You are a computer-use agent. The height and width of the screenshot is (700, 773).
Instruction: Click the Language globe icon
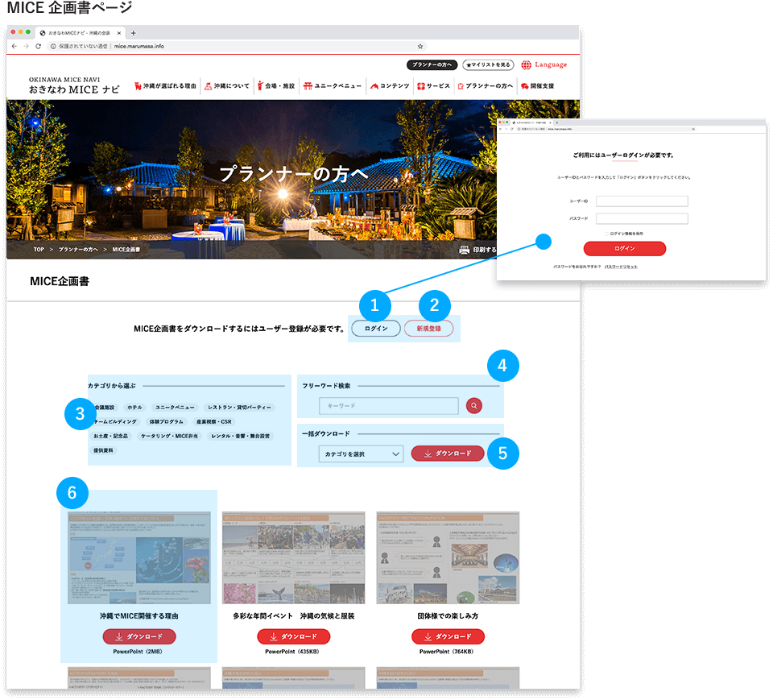coord(527,64)
